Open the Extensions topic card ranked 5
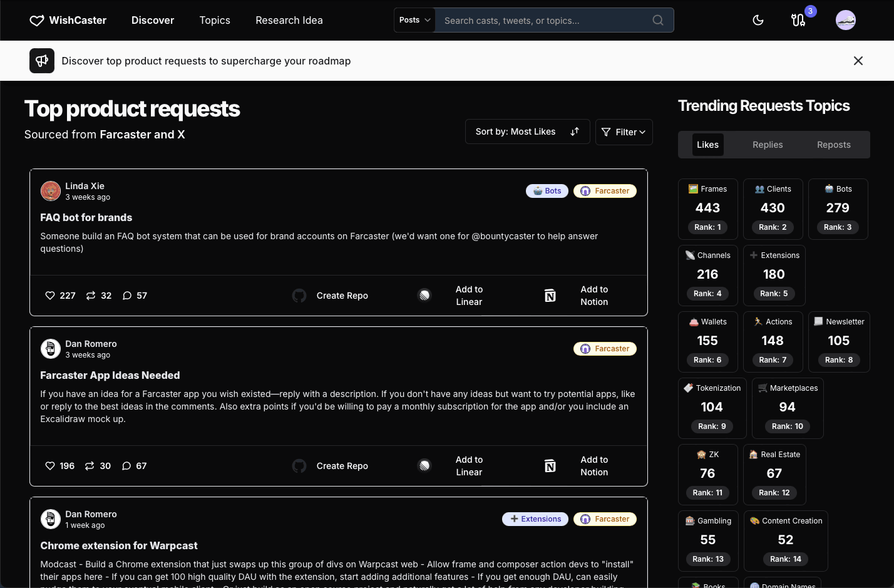Image resolution: width=894 pixels, height=588 pixels. 774,276
